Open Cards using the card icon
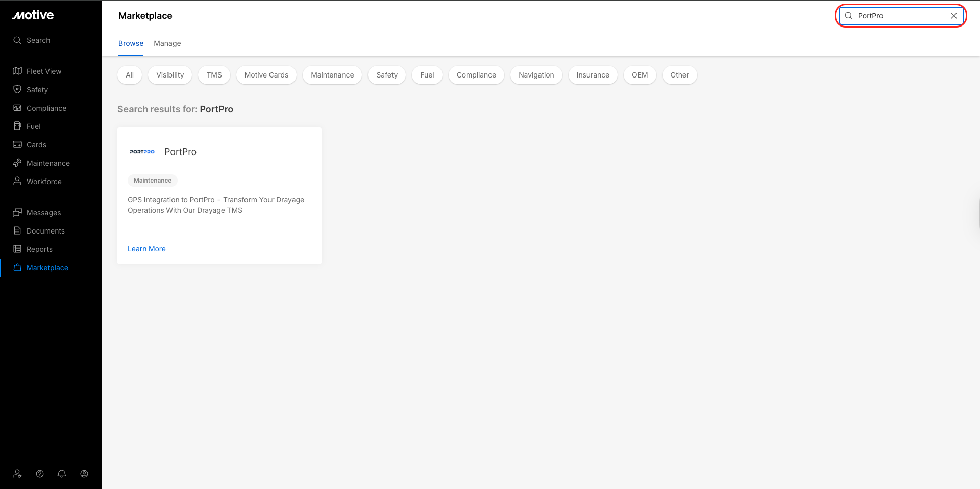This screenshot has width=980, height=489. pyautogui.click(x=17, y=145)
